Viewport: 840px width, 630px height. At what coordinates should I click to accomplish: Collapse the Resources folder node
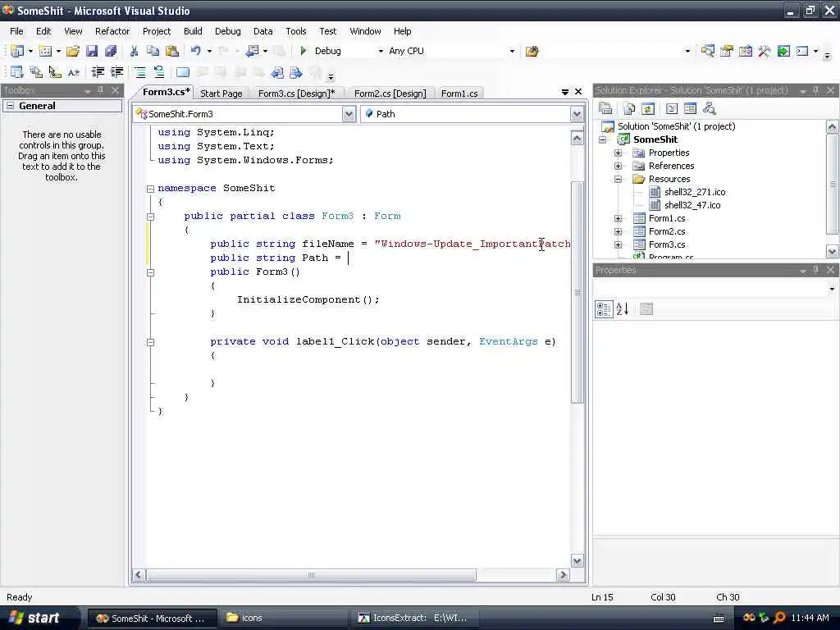click(x=619, y=179)
